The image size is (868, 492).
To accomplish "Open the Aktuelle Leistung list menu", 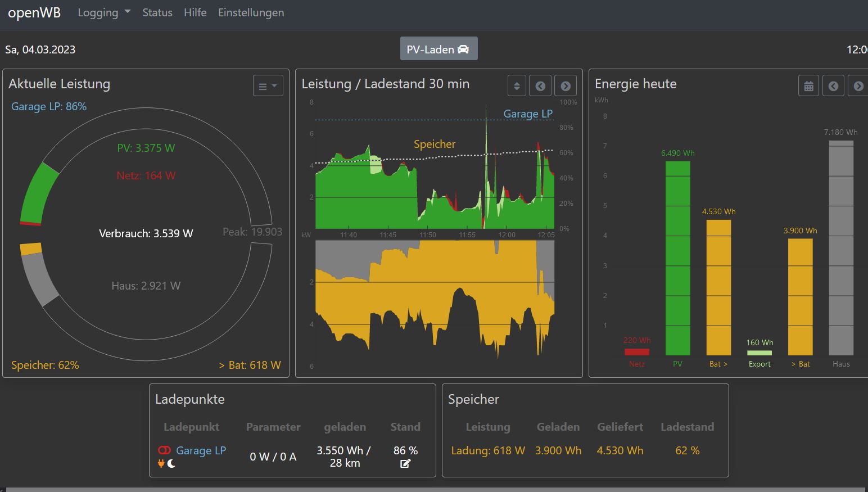I will [268, 86].
